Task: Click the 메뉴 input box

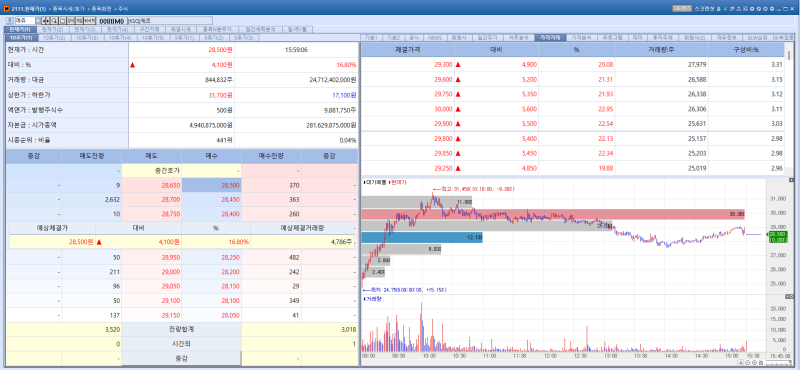Action: tap(25, 20)
